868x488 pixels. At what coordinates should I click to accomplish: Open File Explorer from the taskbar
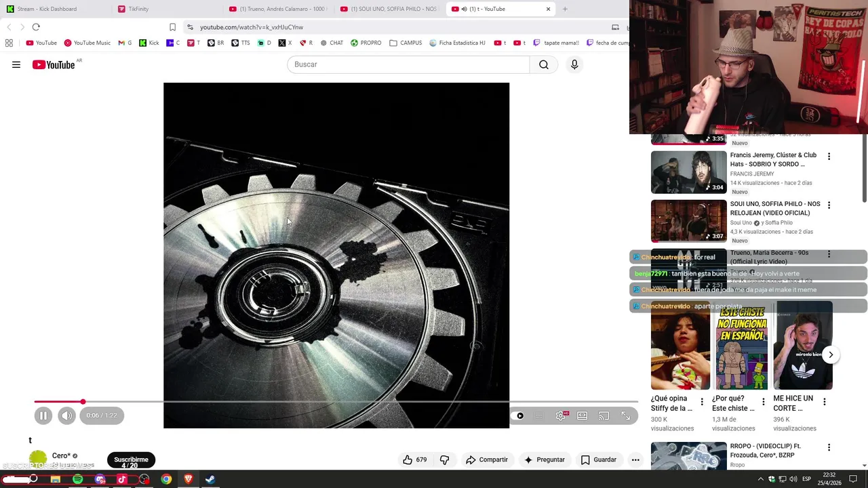(56, 479)
